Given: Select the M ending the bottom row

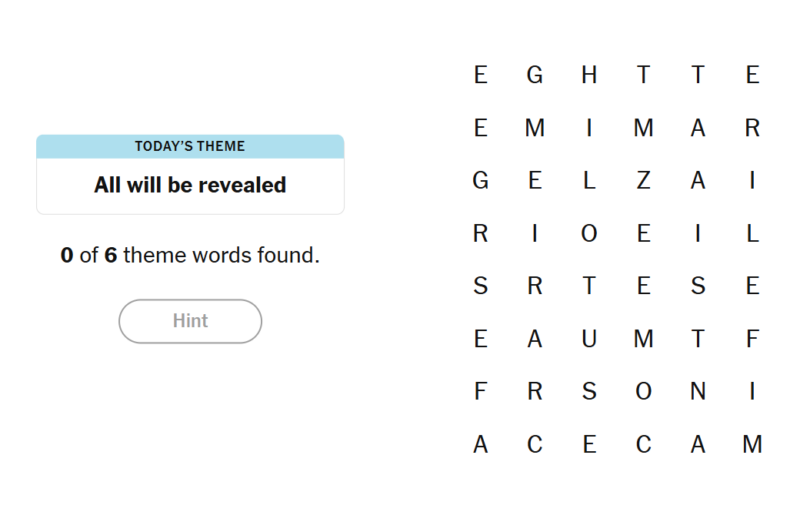Looking at the screenshot, I should coord(753,445).
